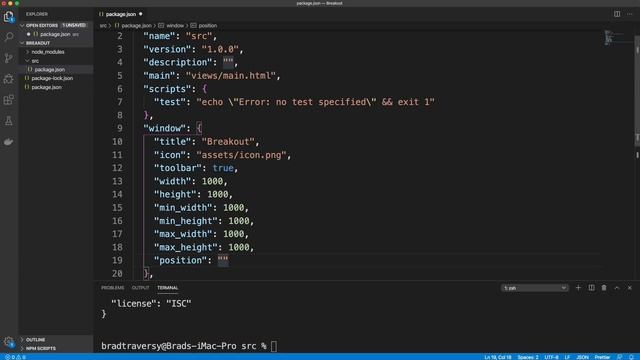Open the editor More Actions ellipsis
Screen dimensions: 640x360
click(x=630, y=14)
